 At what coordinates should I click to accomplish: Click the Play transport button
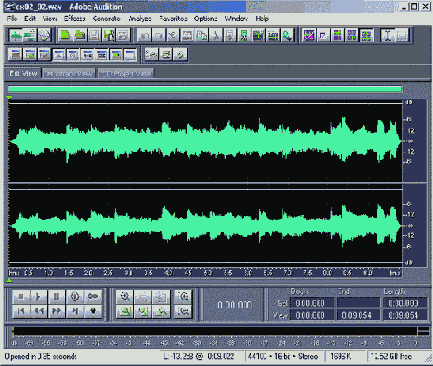point(38,297)
